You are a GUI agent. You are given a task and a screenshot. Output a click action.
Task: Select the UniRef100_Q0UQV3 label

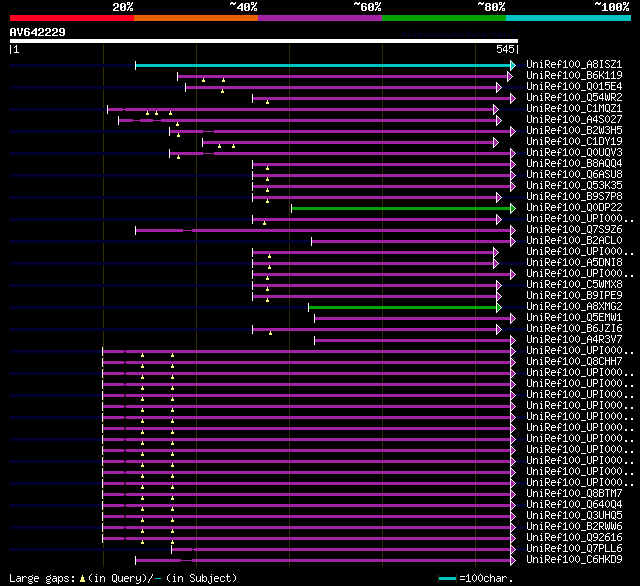point(574,153)
